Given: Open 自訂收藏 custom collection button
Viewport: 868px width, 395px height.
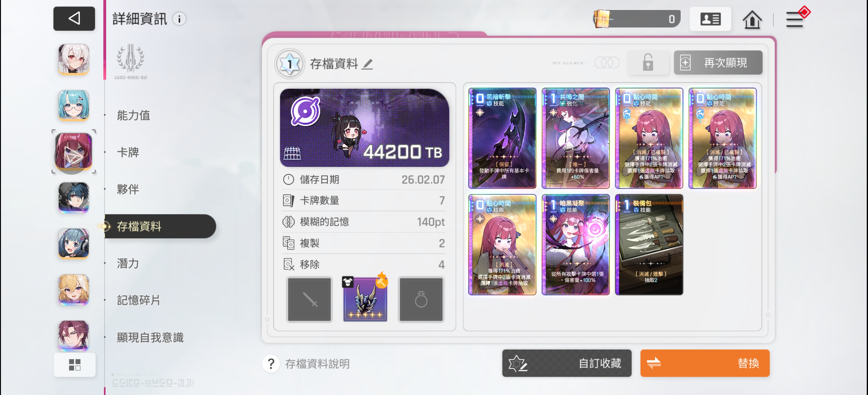Looking at the screenshot, I should (567, 363).
